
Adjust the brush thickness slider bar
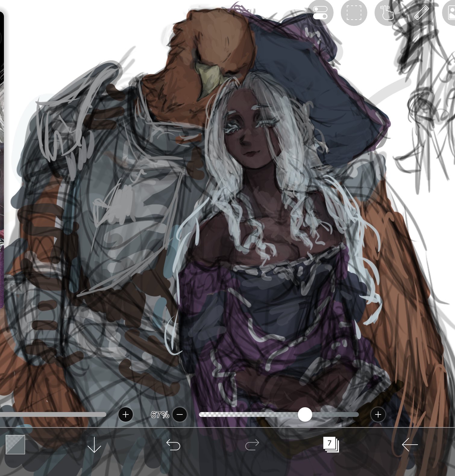point(53,414)
